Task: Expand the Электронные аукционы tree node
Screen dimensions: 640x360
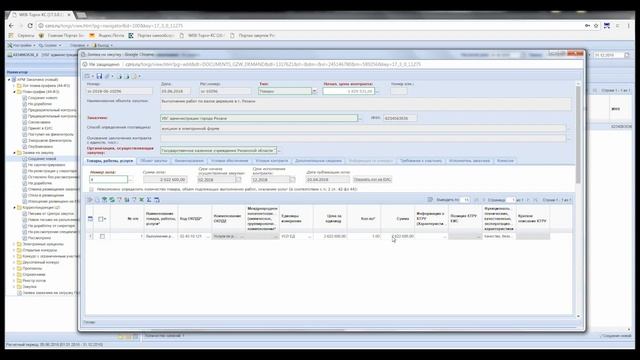Action: [14, 244]
